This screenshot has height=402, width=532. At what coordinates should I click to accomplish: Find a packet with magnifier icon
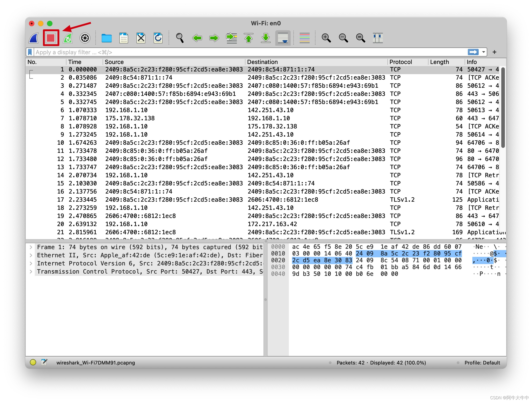[x=180, y=38]
